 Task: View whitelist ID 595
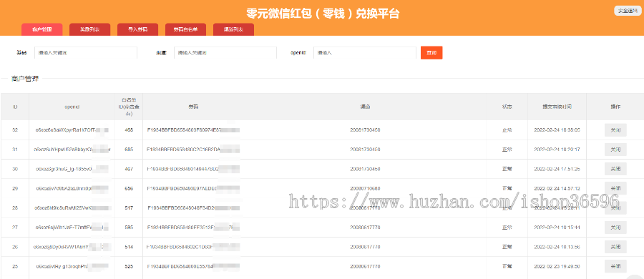click(x=129, y=227)
